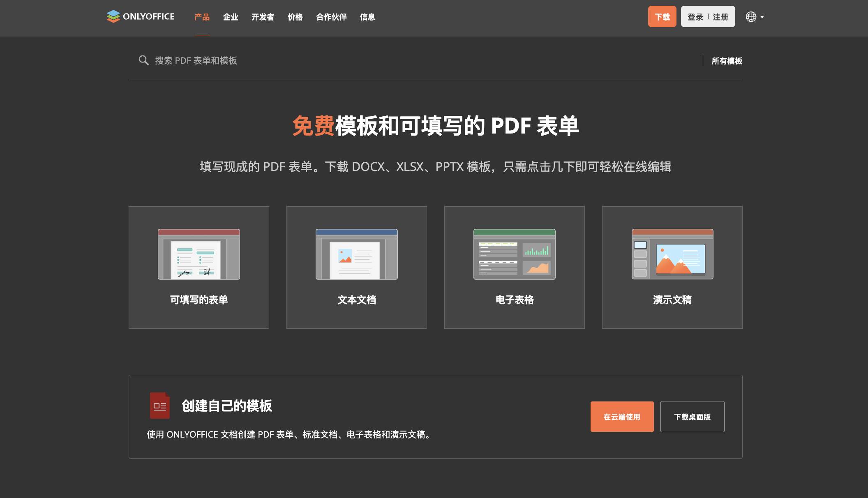Select the 电子表格 card label
This screenshot has height=498, width=868.
[x=515, y=300]
